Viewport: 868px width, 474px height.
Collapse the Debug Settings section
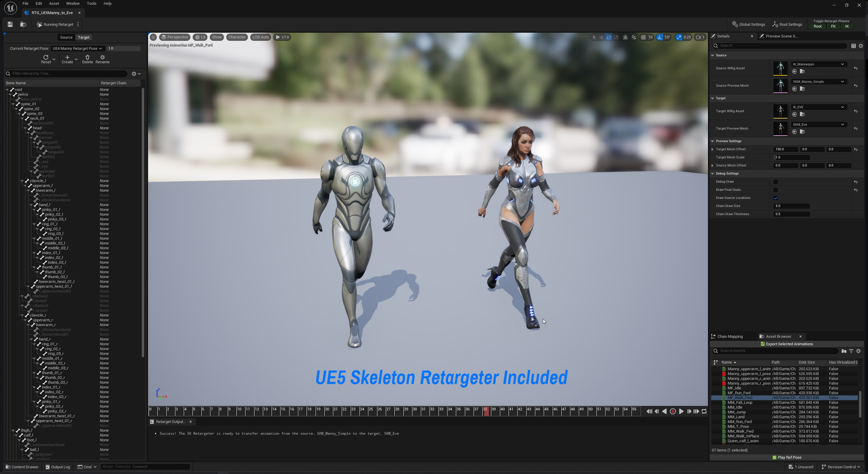713,173
